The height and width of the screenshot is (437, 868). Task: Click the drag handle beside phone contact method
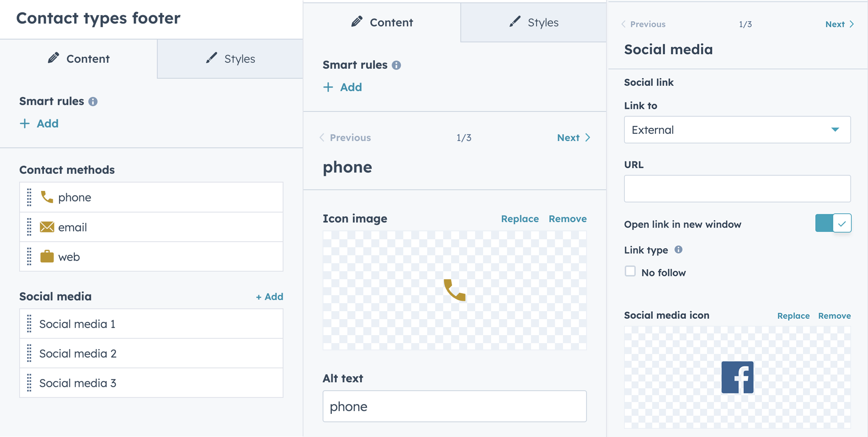tap(29, 197)
